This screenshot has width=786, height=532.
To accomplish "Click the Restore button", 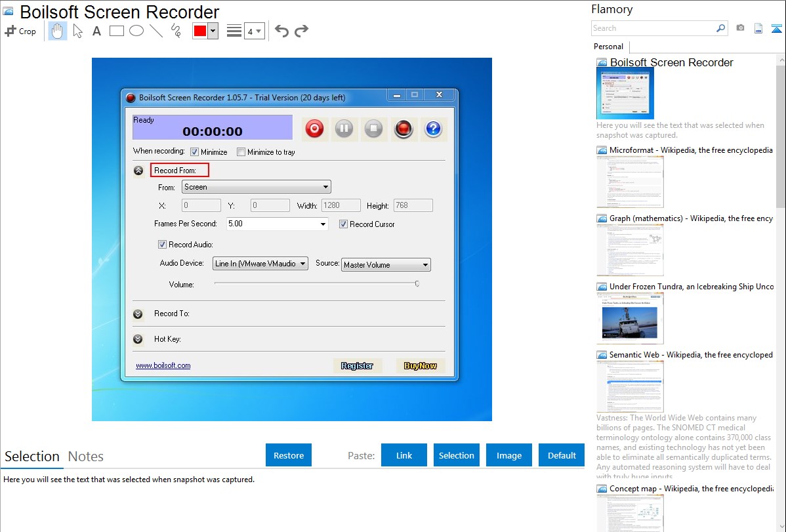I will tap(289, 455).
